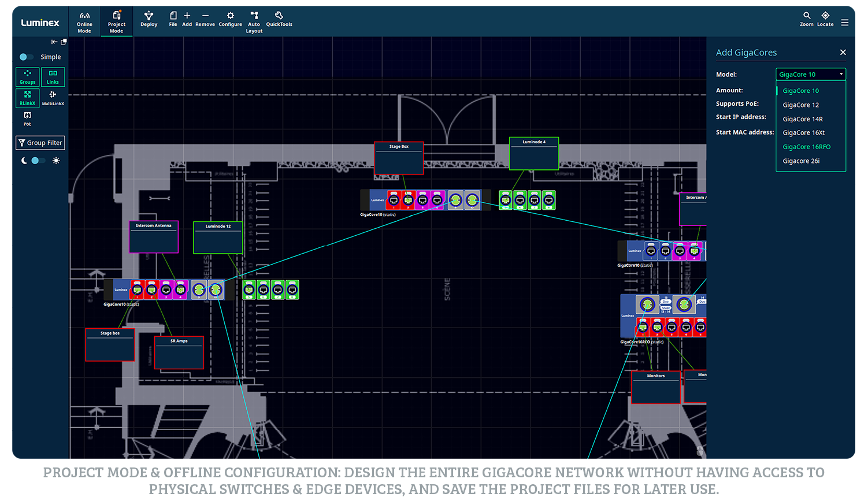
Task: Select the Luminode 12 device box
Action: coord(218,238)
